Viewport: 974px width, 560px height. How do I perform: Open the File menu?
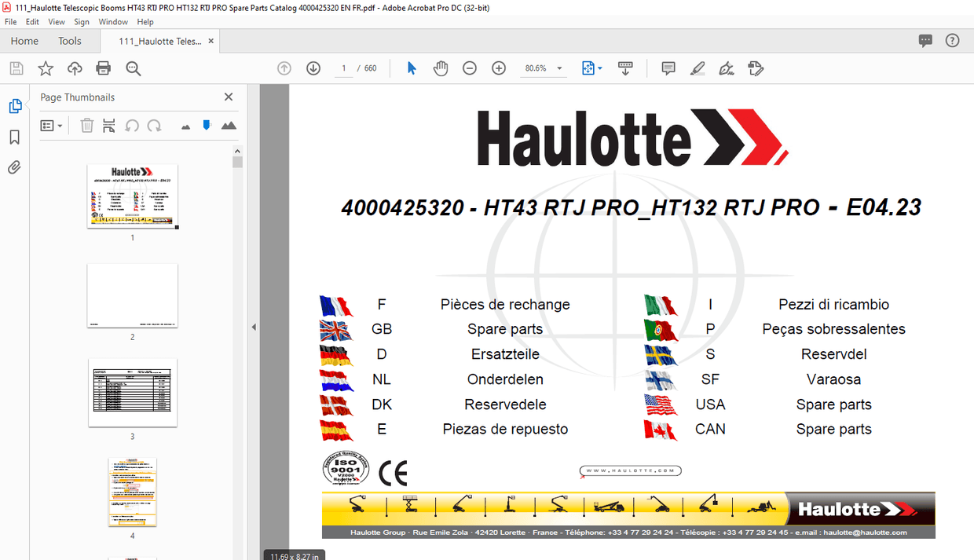coord(10,21)
